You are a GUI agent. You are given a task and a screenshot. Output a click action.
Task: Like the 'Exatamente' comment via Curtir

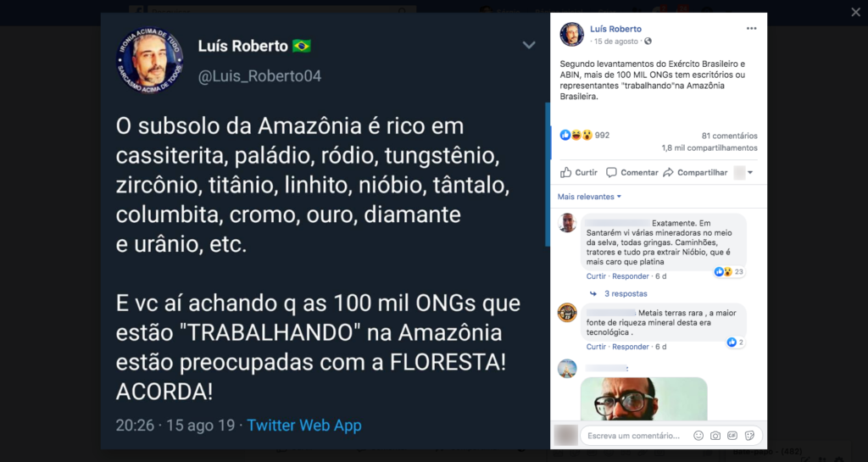[x=596, y=276]
